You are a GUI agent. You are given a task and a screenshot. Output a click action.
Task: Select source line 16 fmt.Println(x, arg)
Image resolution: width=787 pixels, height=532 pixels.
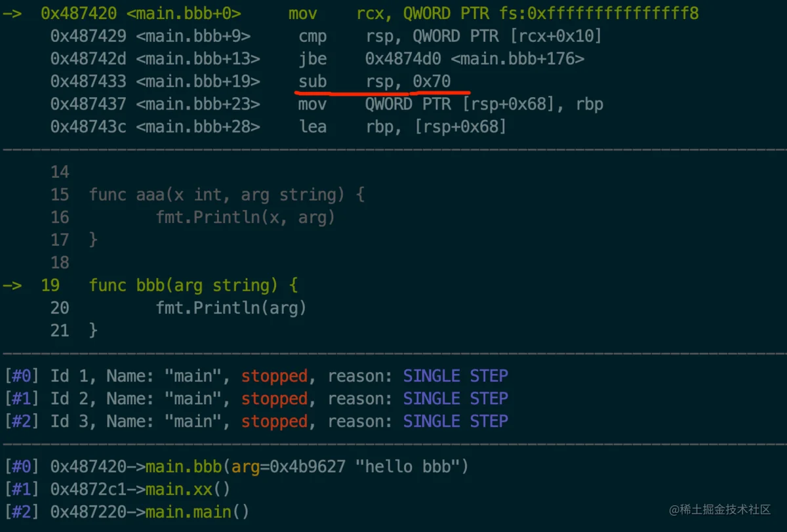coord(245,217)
